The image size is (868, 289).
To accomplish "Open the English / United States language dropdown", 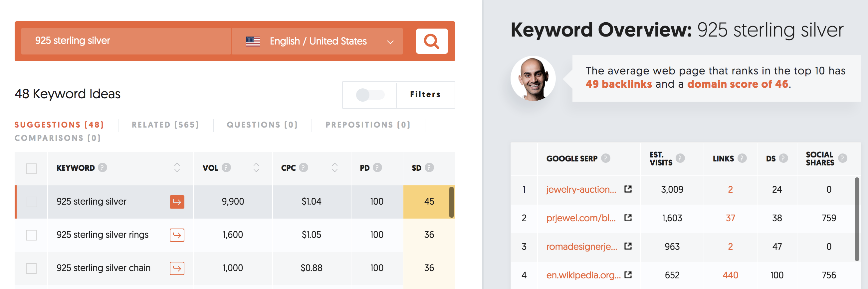I will pyautogui.click(x=317, y=41).
